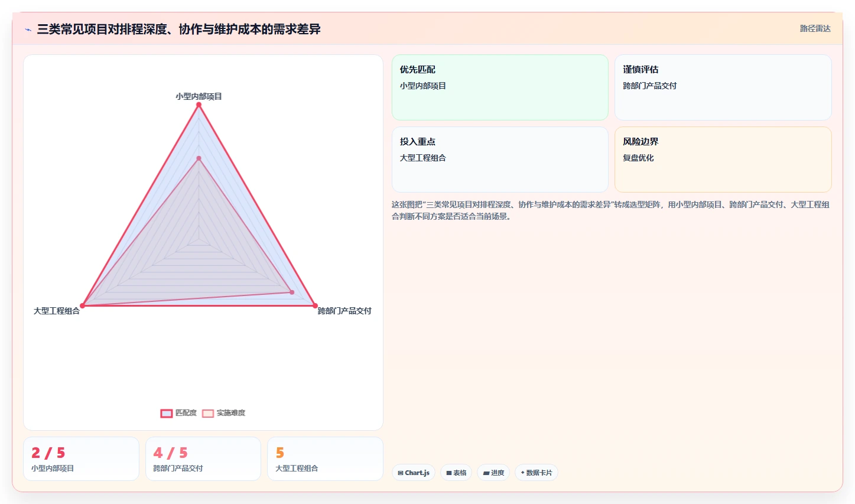855x504 pixels.
Task: Select the 5 大型工程组合 stat card
Action: (325, 459)
